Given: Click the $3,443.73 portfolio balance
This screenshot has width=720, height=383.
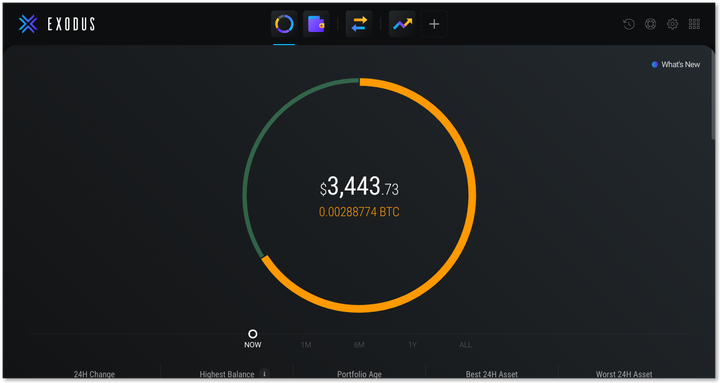Looking at the screenshot, I should [359, 187].
